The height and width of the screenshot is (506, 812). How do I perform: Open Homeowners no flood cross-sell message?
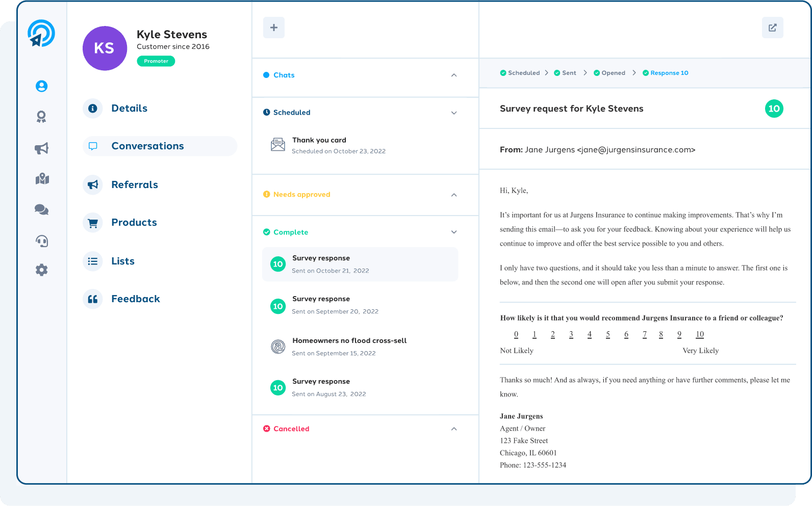pos(349,347)
